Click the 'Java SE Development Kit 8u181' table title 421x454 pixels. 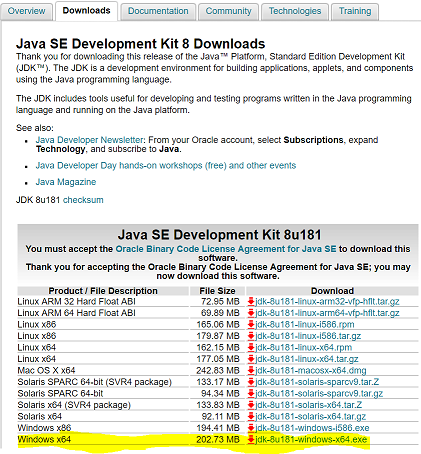coord(219,235)
